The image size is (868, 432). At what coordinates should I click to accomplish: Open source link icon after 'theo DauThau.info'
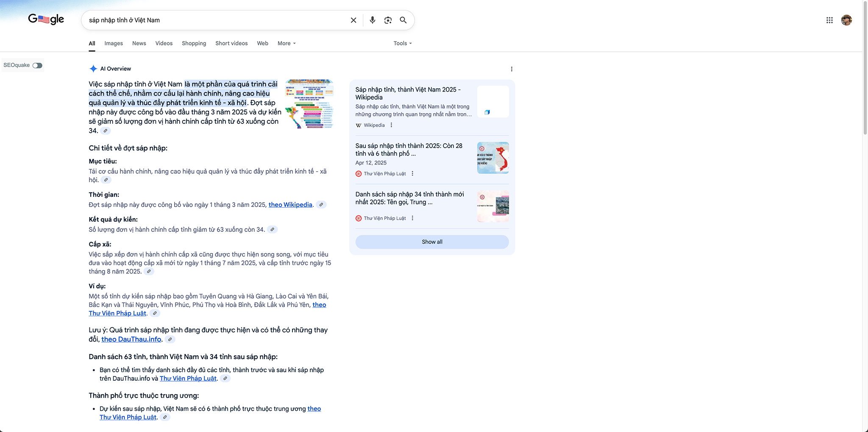pos(170,339)
